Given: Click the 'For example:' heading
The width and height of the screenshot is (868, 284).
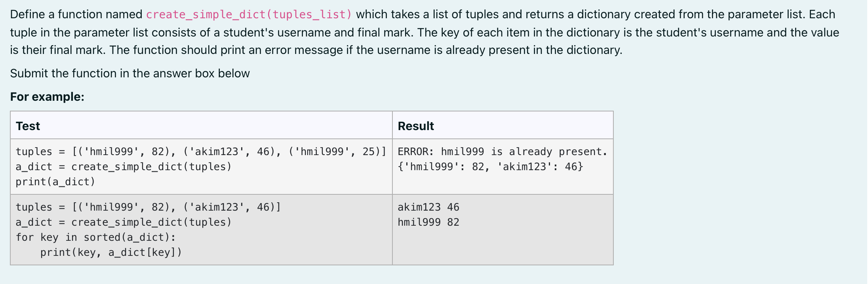Looking at the screenshot, I should (47, 97).
